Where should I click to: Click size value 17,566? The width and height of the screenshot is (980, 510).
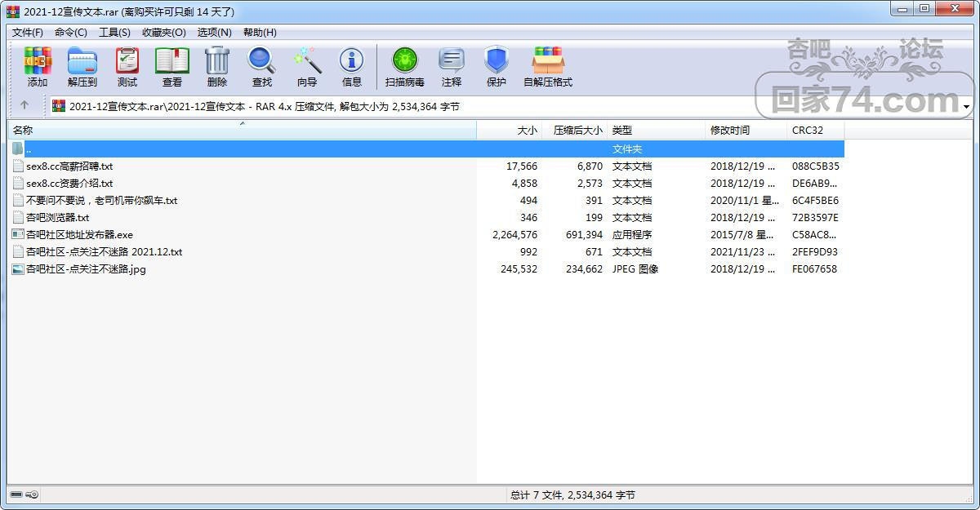(x=522, y=166)
